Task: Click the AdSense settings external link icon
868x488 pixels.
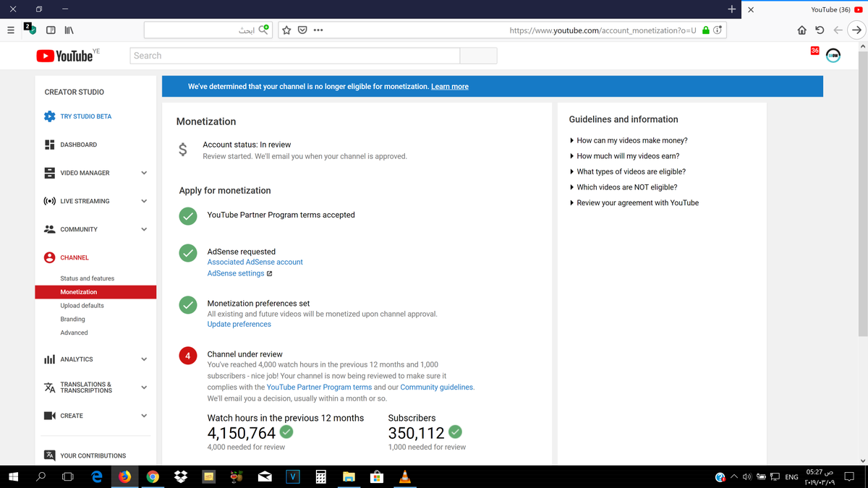Action: 270,274
